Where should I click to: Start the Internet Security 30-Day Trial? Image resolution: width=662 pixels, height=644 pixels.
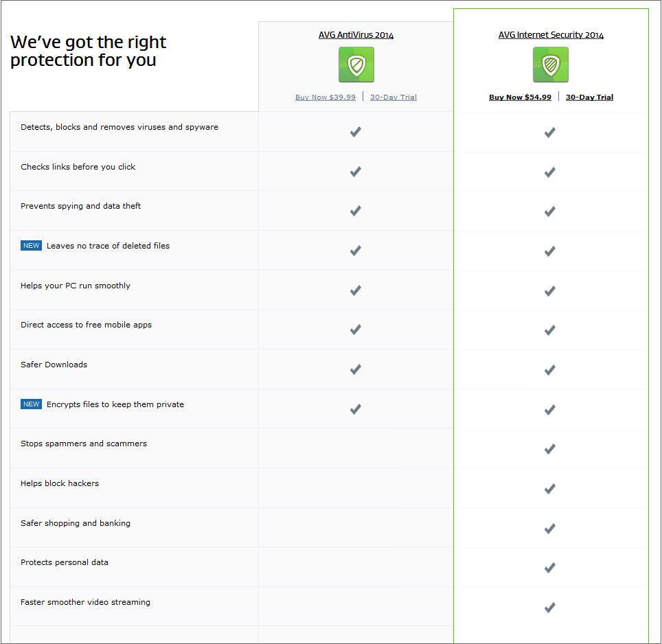[589, 97]
